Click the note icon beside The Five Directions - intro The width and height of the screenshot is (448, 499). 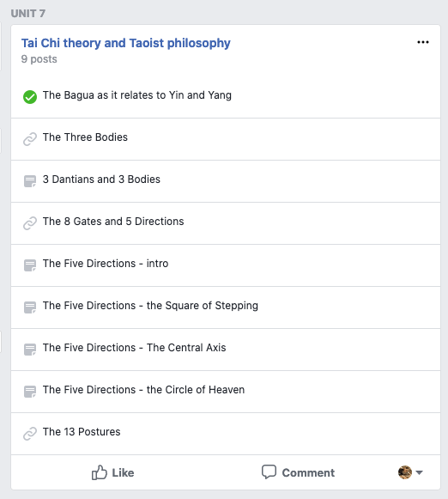(x=30, y=265)
